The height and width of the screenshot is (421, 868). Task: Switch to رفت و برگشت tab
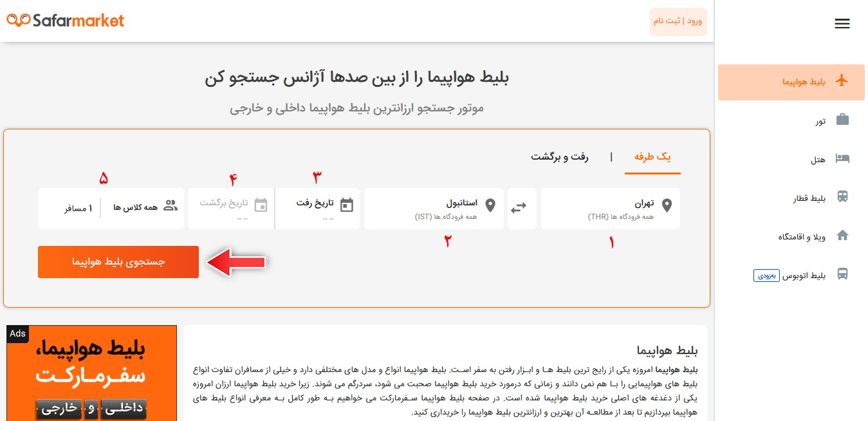(559, 157)
